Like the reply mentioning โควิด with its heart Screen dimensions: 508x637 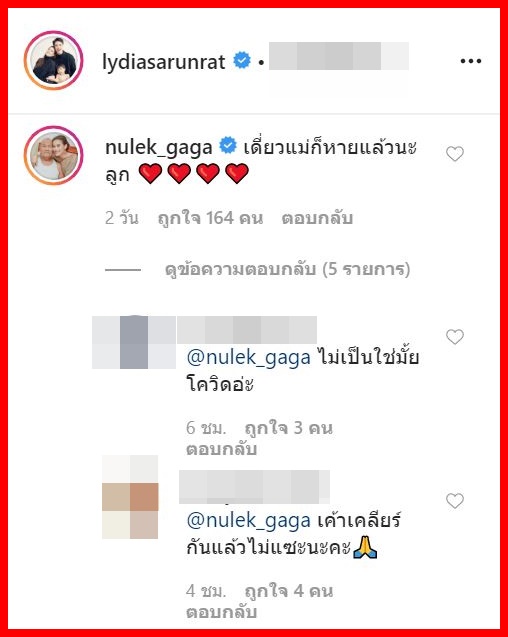(455, 336)
